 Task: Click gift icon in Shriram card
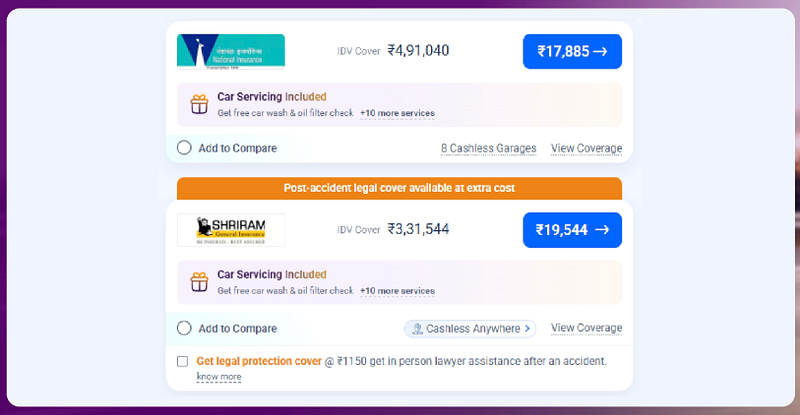199,282
